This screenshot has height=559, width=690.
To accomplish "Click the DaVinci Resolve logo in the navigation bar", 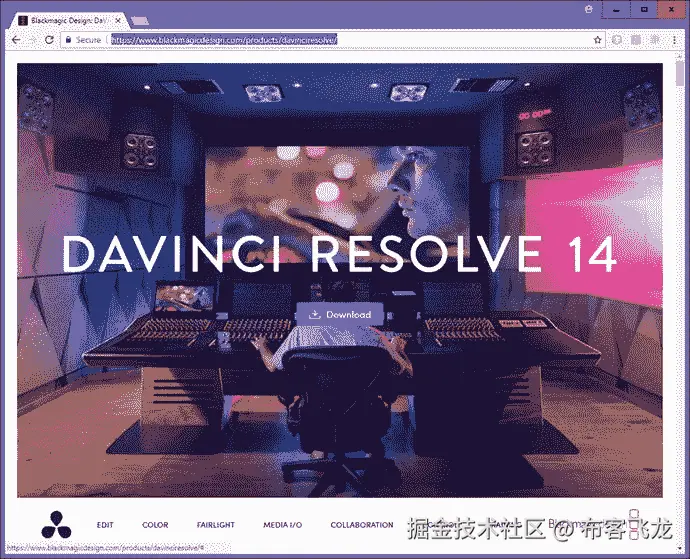I will [56, 525].
